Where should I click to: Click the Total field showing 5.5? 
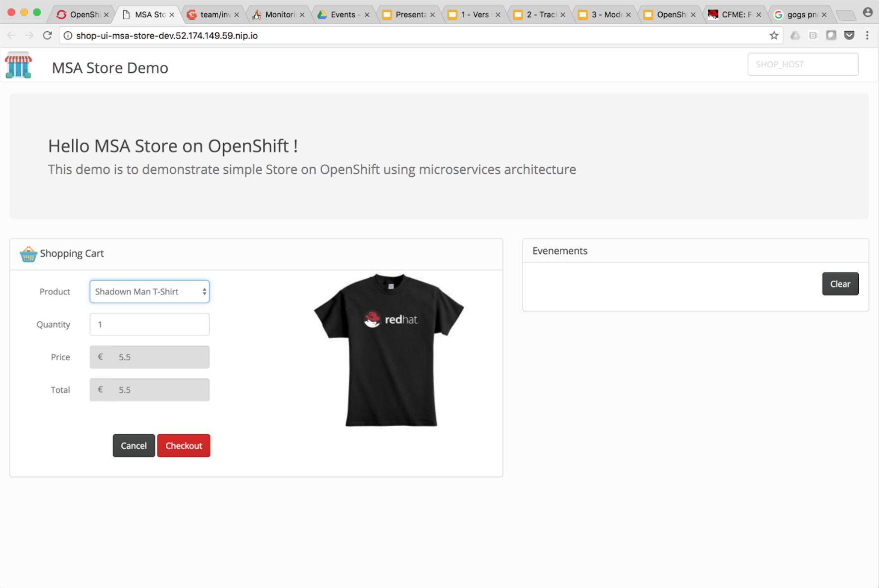149,390
